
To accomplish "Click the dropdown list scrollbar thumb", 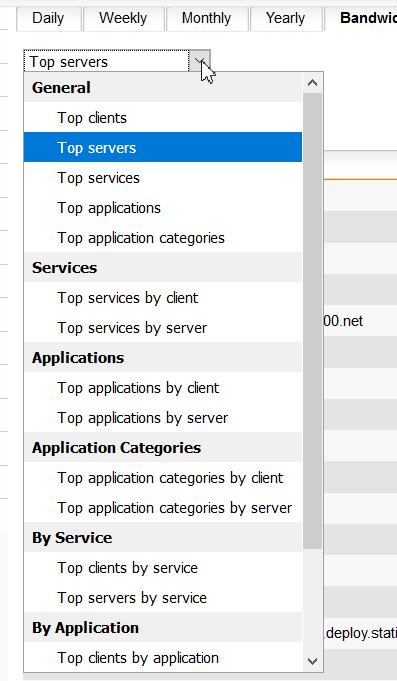I will (312, 321).
